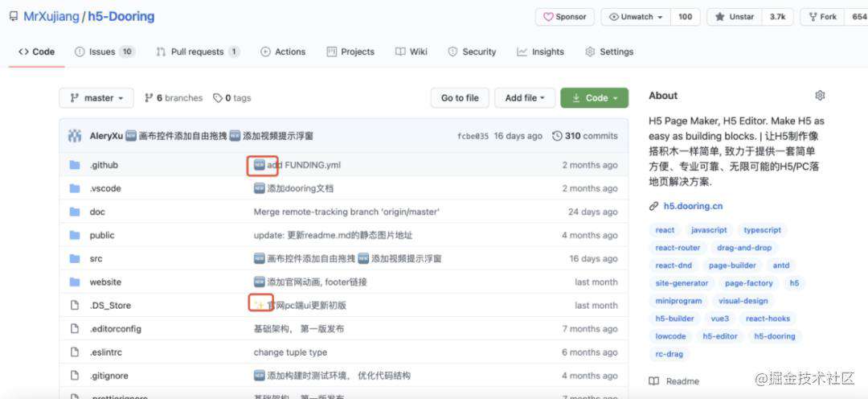
Task: Open the MrXujiang owner link
Action: (51, 17)
